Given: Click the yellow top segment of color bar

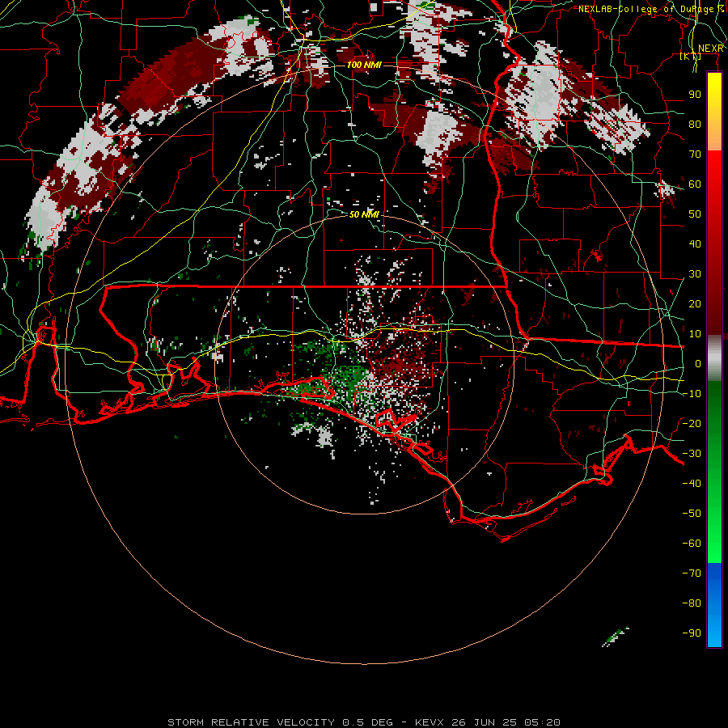Looking at the screenshot, I should [x=714, y=112].
